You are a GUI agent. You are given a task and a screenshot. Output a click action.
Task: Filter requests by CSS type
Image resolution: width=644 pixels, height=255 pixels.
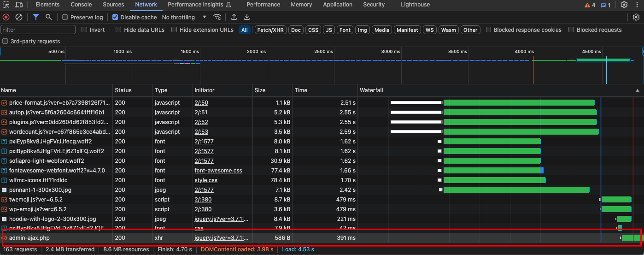click(313, 30)
